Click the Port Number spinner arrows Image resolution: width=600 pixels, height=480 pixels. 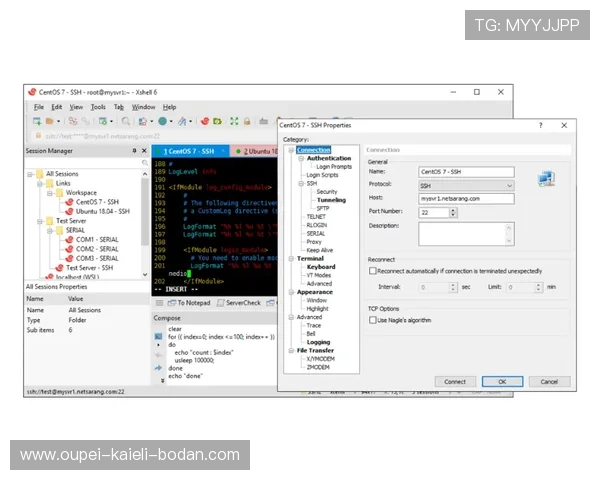pos(453,213)
